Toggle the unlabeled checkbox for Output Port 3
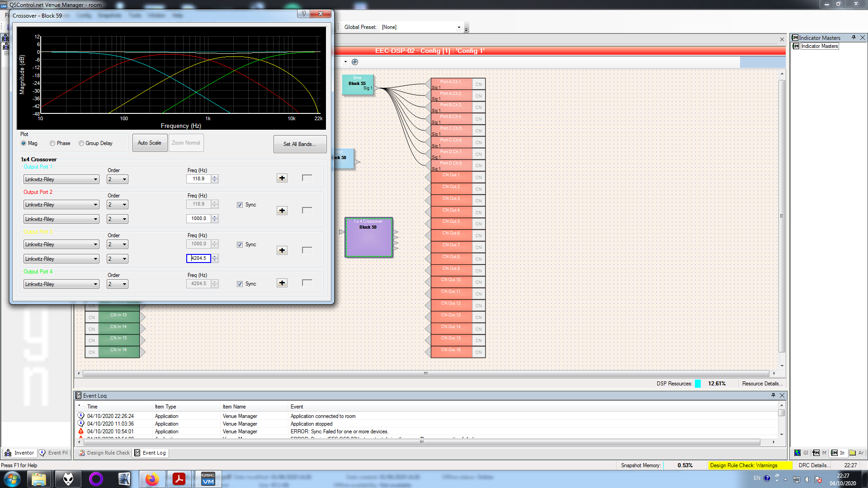868x488 pixels. [x=307, y=250]
